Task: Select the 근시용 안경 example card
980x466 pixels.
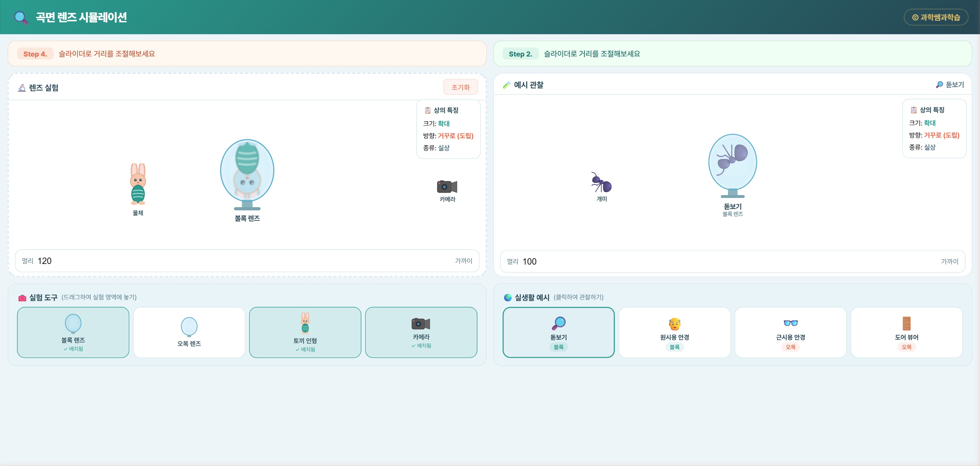Action: point(791,332)
